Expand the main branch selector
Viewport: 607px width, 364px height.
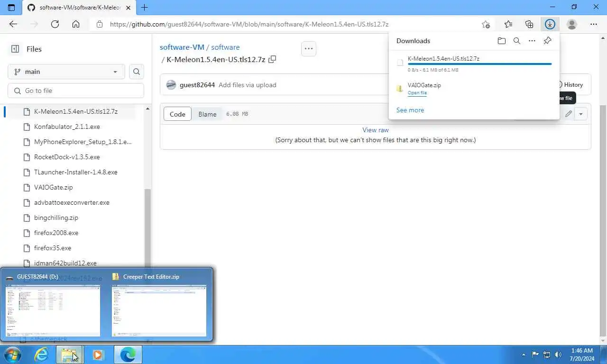point(66,72)
